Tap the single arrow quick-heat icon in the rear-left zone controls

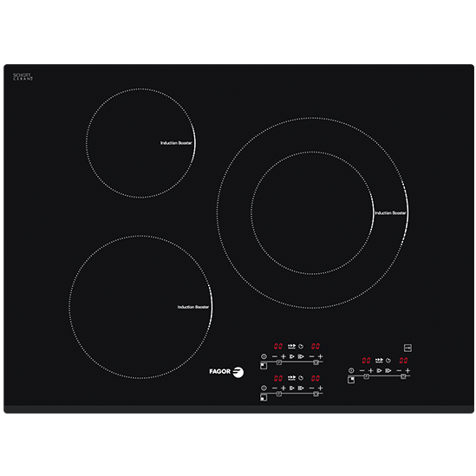point(291,356)
